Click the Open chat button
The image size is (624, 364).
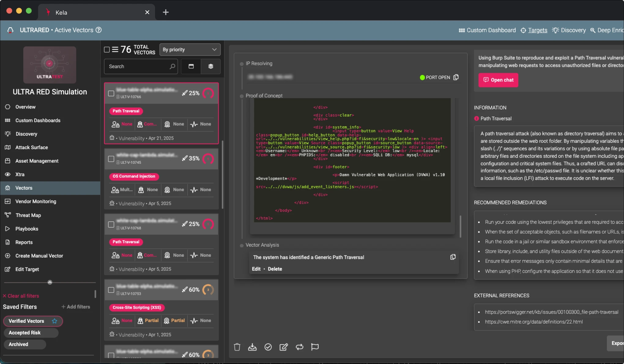[x=498, y=80]
